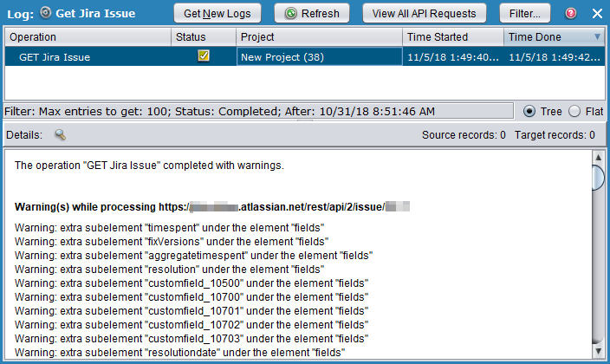This screenshot has width=610, height=364.
Task: Click the Time Started column header
Action: point(453,37)
